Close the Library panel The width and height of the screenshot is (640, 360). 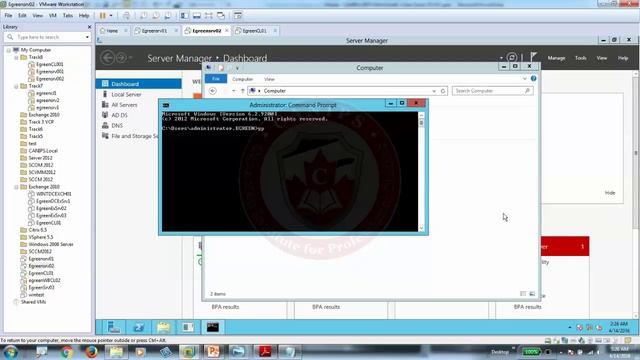click(89, 27)
